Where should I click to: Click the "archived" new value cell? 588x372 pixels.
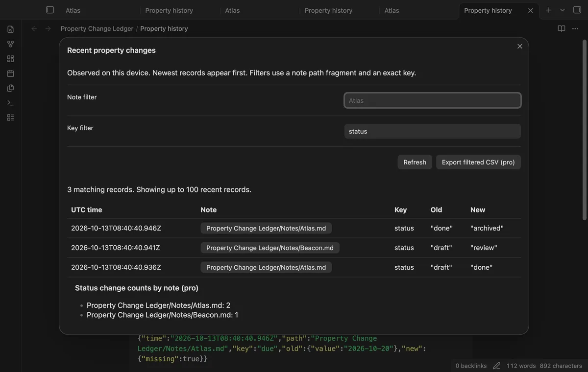click(487, 228)
